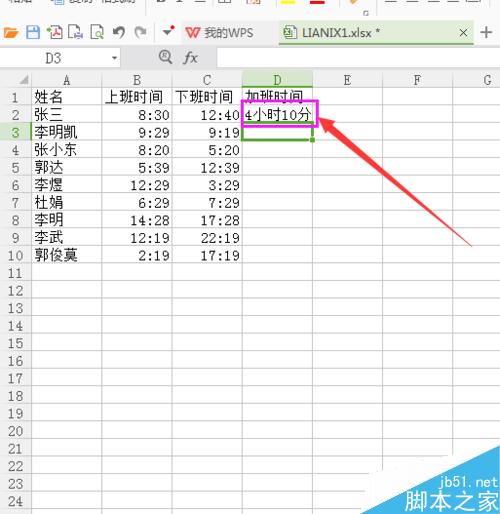The height and width of the screenshot is (514, 500).
Task: Open Print Preview from the toolbar
Action: click(x=97, y=32)
